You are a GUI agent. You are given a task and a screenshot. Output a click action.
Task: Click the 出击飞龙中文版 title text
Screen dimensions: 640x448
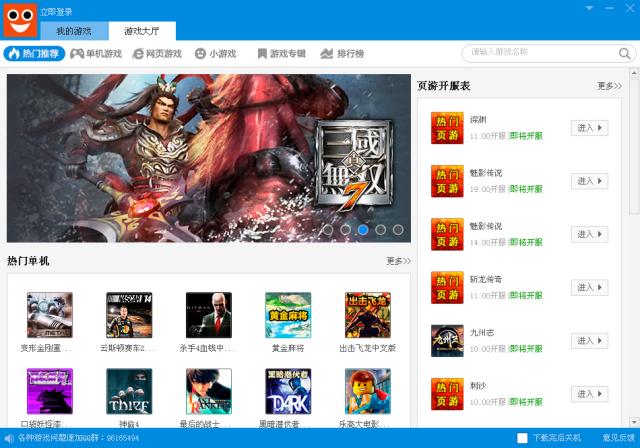pyautogui.click(x=368, y=348)
